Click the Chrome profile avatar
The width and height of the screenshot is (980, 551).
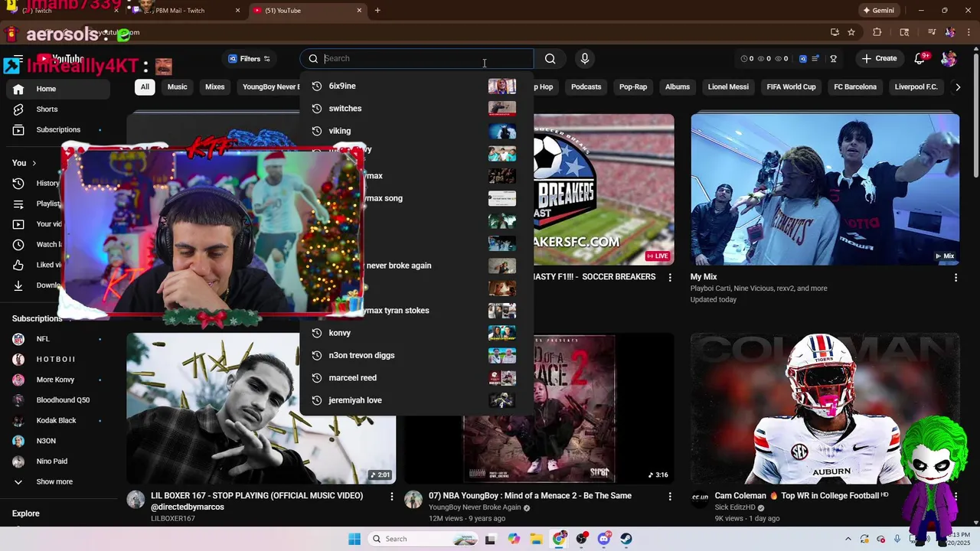[950, 32]
